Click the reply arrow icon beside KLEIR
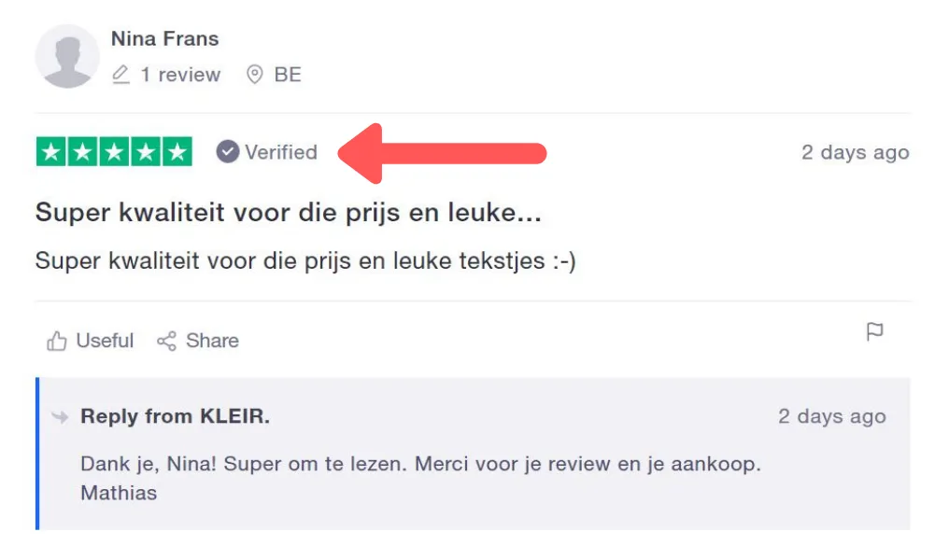 click(x=60, y=416)
